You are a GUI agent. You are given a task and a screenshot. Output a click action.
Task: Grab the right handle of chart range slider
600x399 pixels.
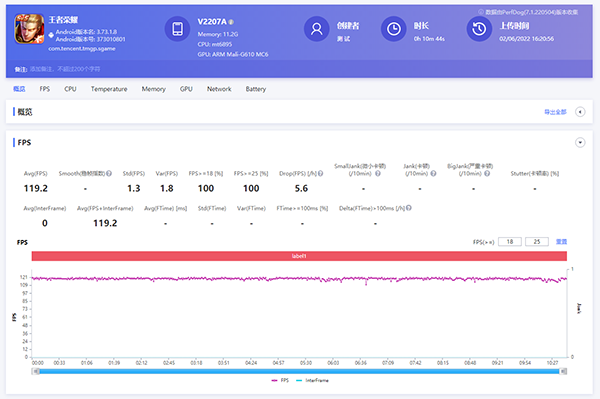[x=563, y=371]
